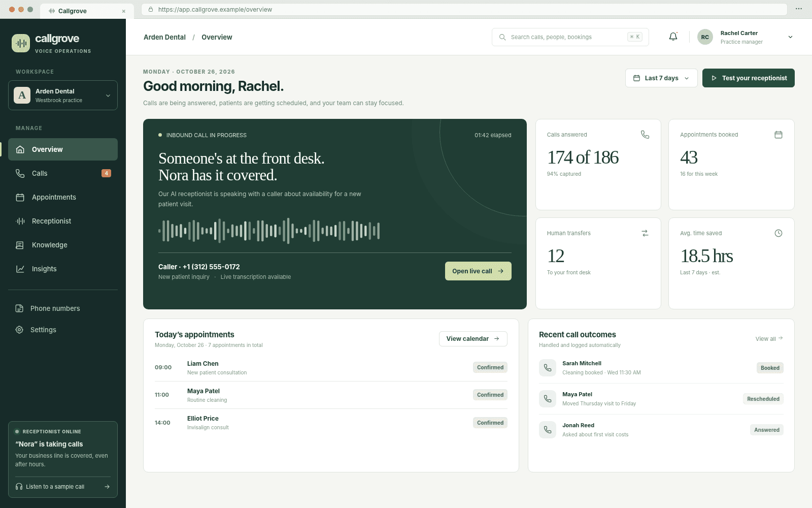Click Listen to a sample call link

tap(63, 487)
